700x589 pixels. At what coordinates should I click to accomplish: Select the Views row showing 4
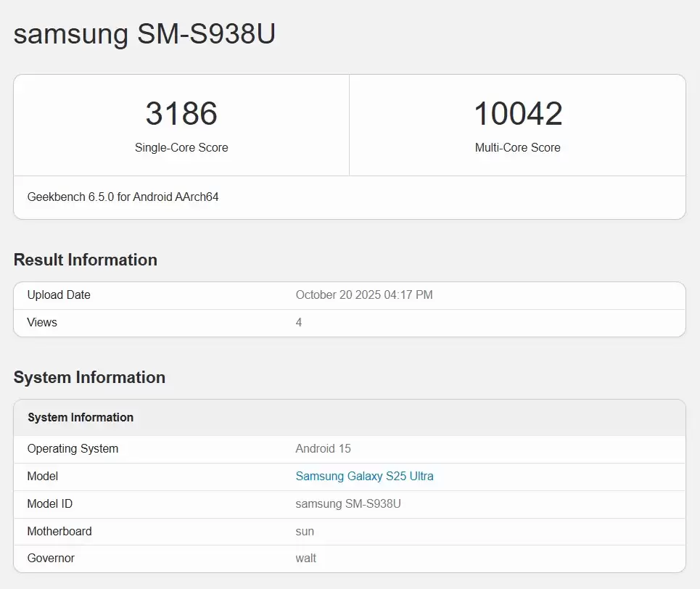click(42, 322)
